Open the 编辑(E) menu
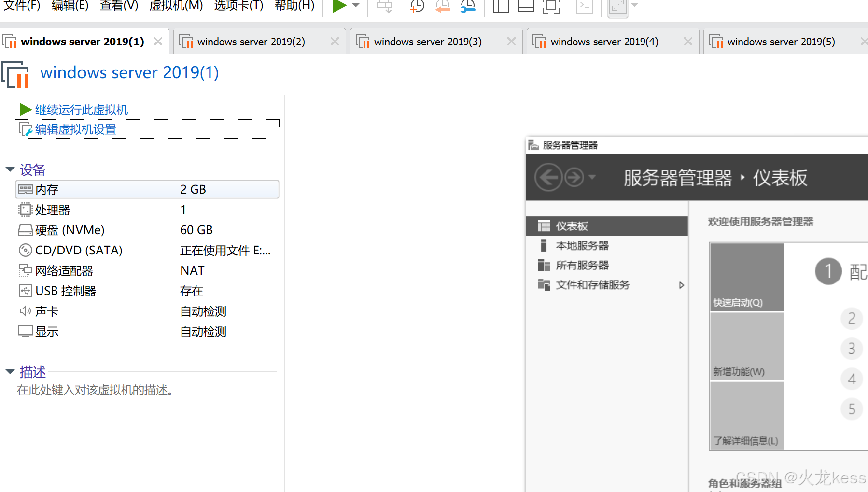 (70, 6)
